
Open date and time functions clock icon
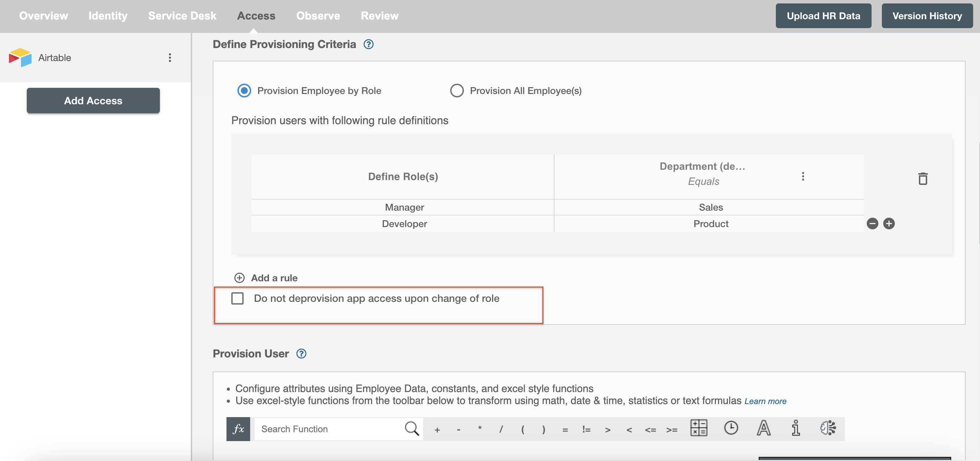(x=731, y=428)
